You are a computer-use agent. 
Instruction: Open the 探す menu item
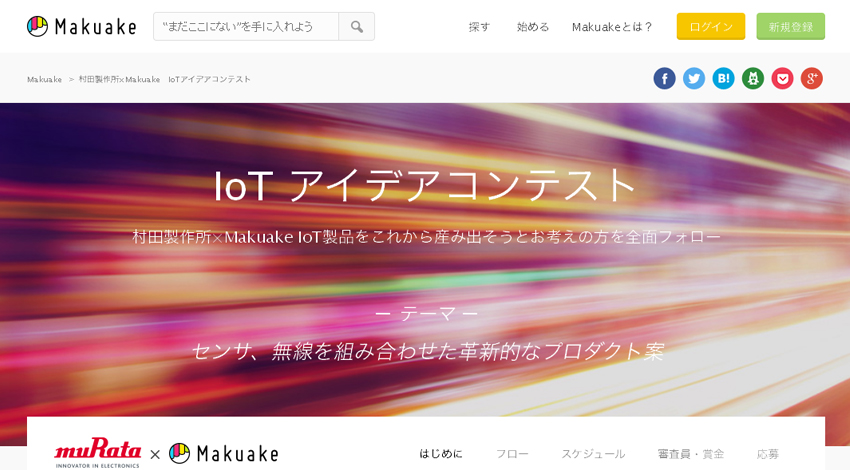point(480,27)
